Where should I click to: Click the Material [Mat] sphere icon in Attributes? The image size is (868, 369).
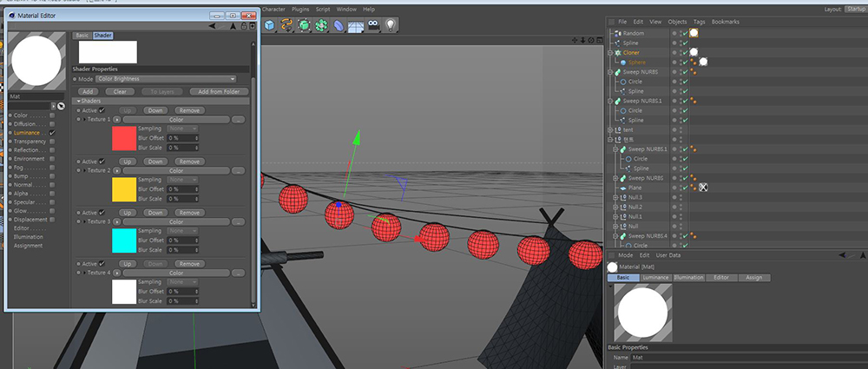tap(612, 267)
